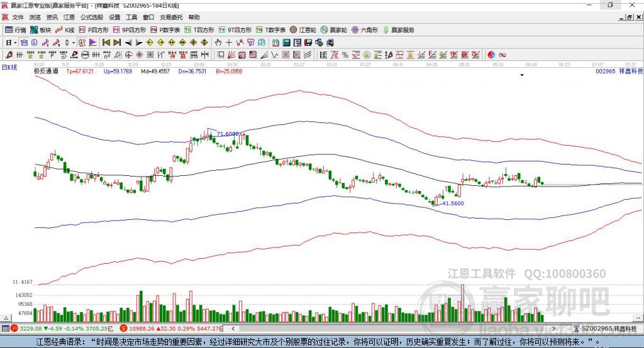This screenshot has width=644, height=348.
Task: Open the 设置 menu
Action: click(x=114, y=17)
